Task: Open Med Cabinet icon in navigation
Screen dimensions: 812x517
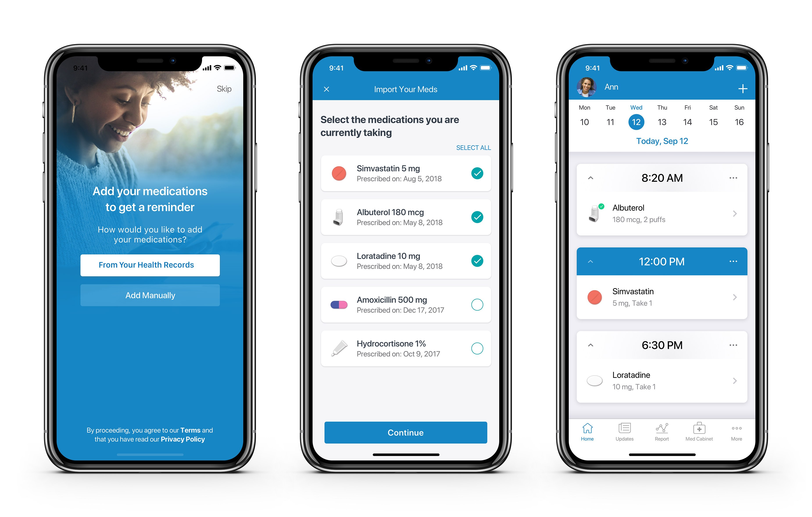Action: pos(698,437)
